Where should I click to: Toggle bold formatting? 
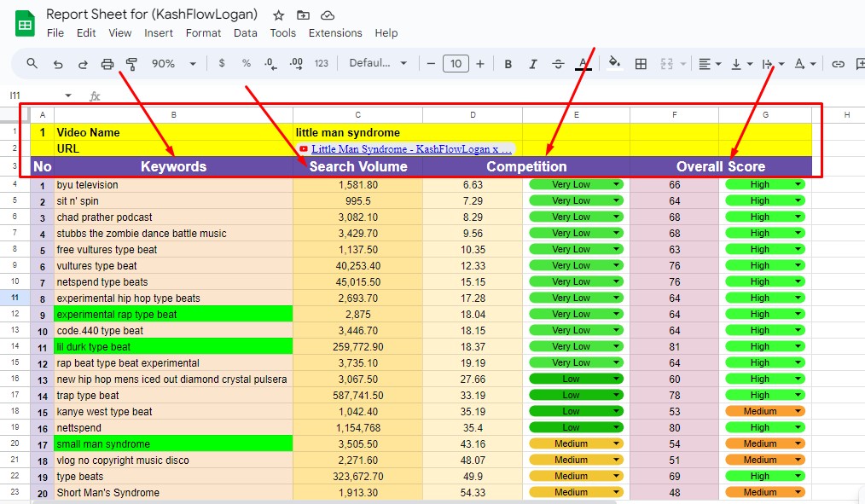[x=508, y=64]
